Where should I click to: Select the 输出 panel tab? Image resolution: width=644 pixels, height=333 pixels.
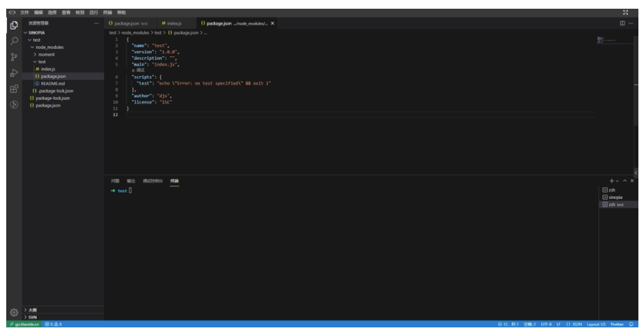(131, 181)
